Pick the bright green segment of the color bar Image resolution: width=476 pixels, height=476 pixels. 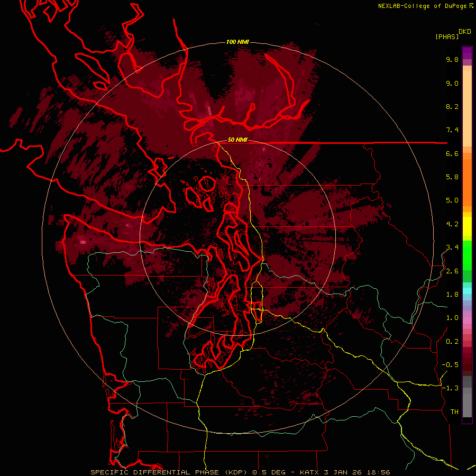467,255
